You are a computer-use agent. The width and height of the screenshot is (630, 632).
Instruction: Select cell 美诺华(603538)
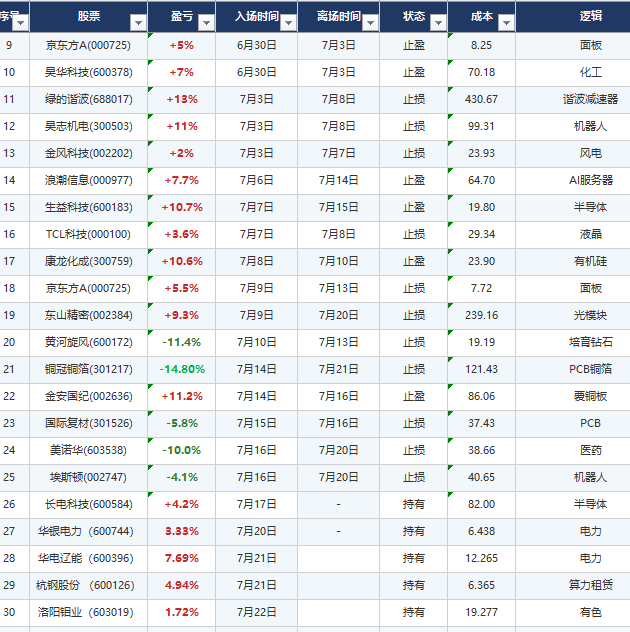point(88,450)
